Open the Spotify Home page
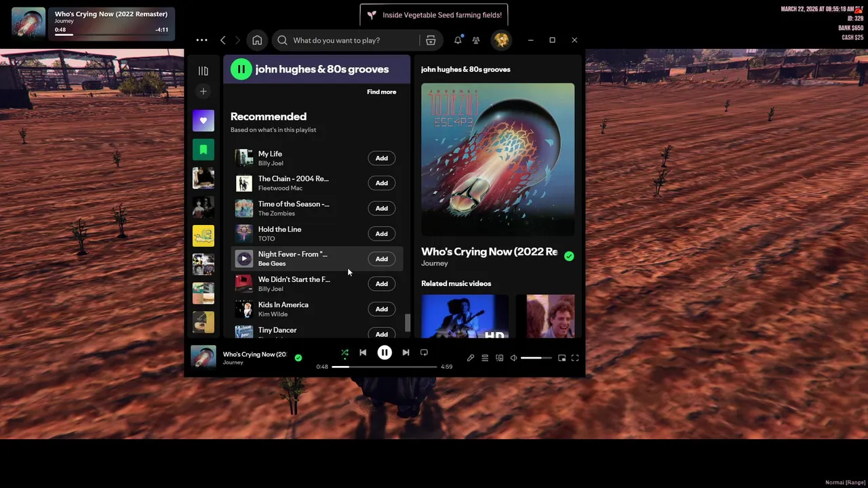The height and width of the screenshot is (488, 868). tap(257, 40)
